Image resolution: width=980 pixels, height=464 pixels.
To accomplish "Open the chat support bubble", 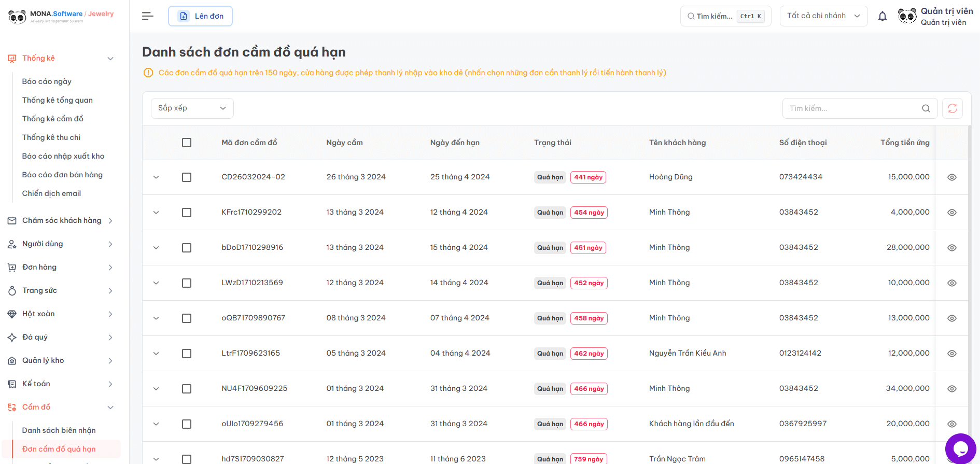I will [x=961, y=448].
